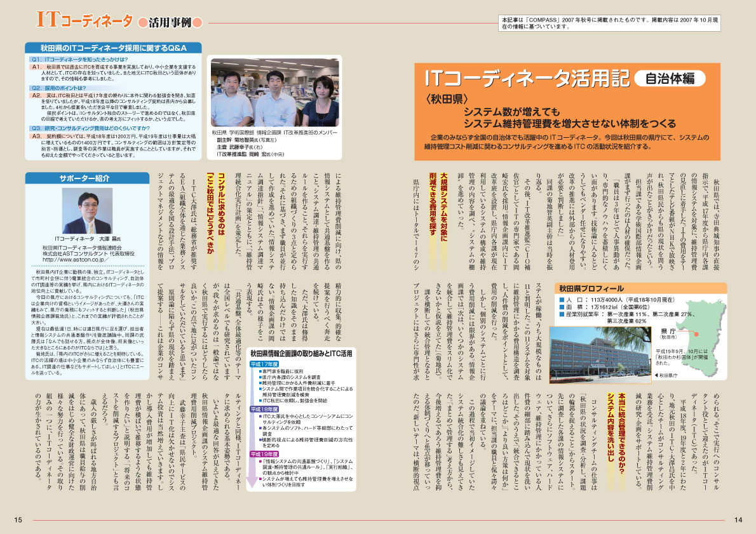
Task: Select the A1 answer label
Action: point(37,67)
